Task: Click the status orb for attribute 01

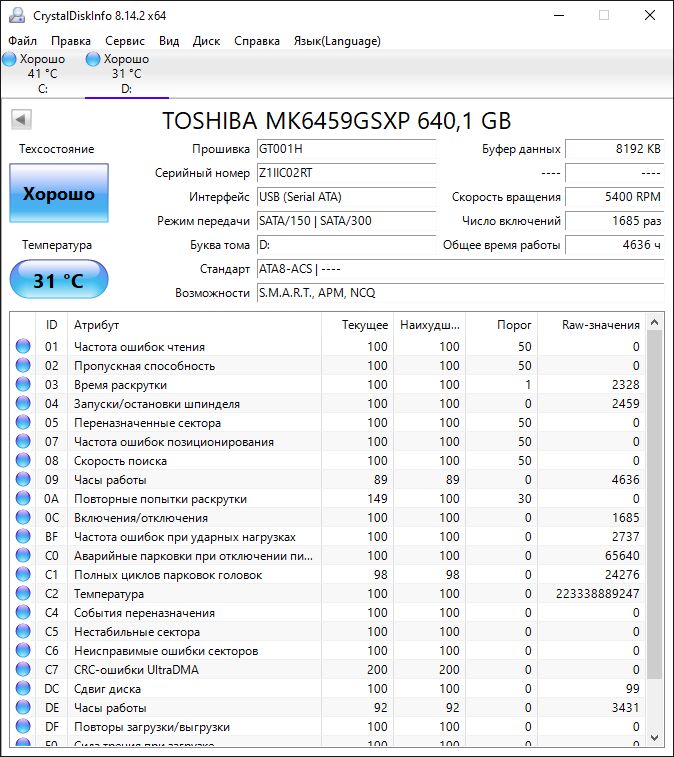Action: tap(23, 346)
